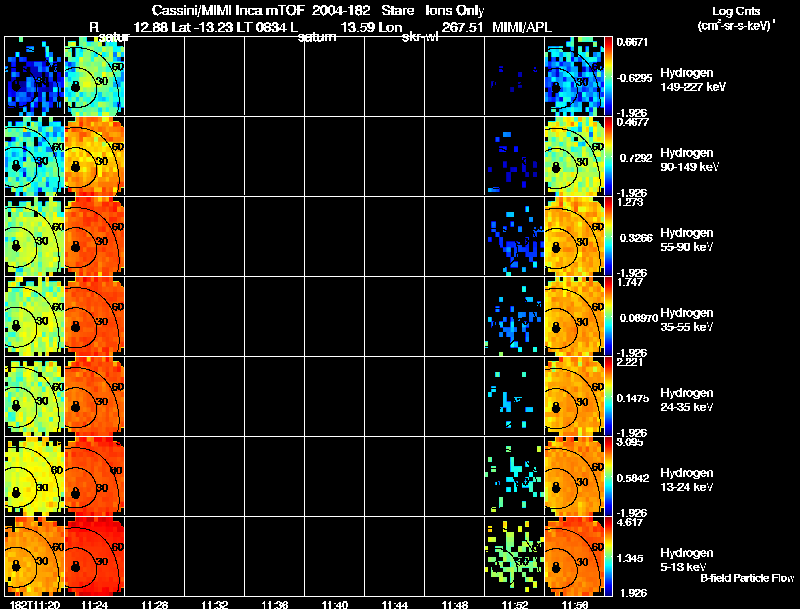Inspect the Hydrogen 5-13 keV image at 11:52
The width and height of the screenshot is (800, 609).
click(x=514, y=556)
